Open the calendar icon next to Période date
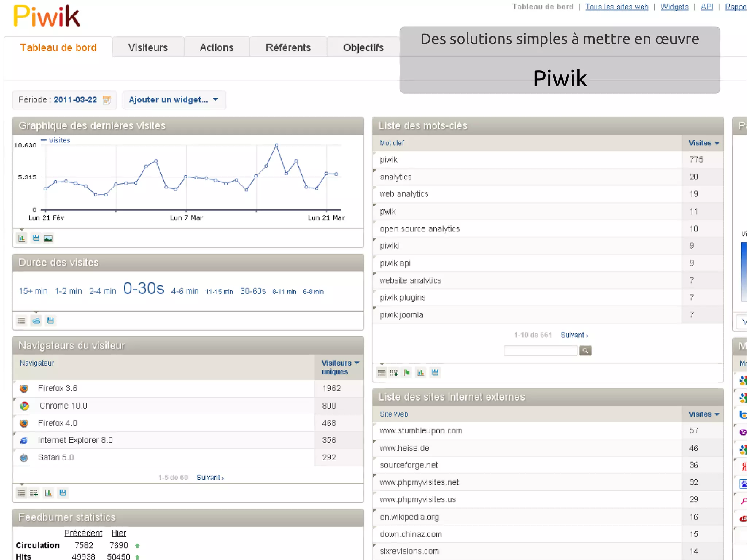Screen dimensions: 747x560 point(107,100)
